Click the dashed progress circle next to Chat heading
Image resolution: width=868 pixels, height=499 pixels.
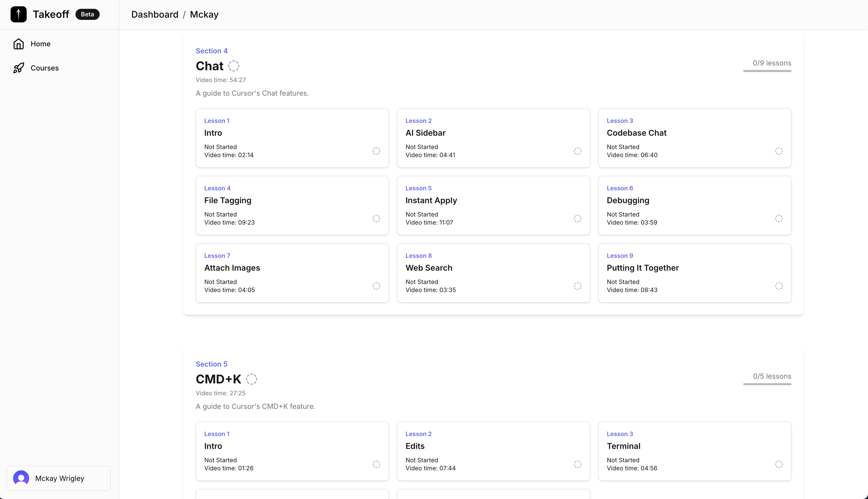[234, 66]
